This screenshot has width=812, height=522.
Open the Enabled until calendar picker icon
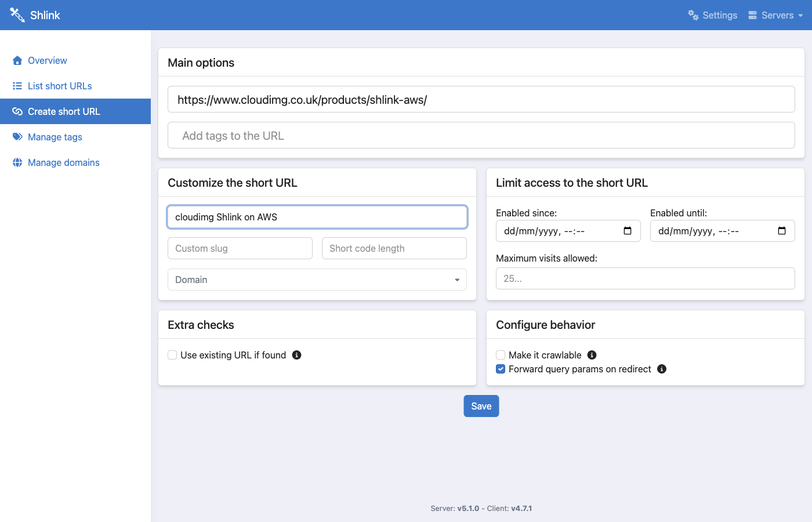coord(782,231)
